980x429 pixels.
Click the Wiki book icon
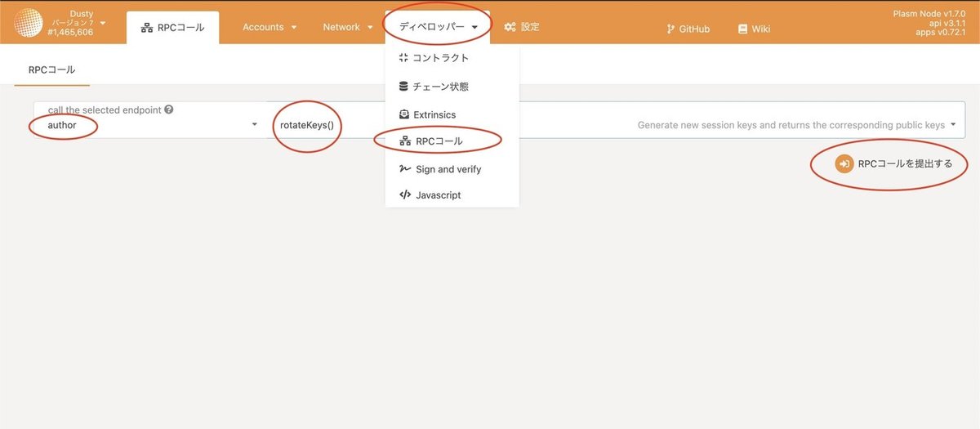click(x=742, y=29)
